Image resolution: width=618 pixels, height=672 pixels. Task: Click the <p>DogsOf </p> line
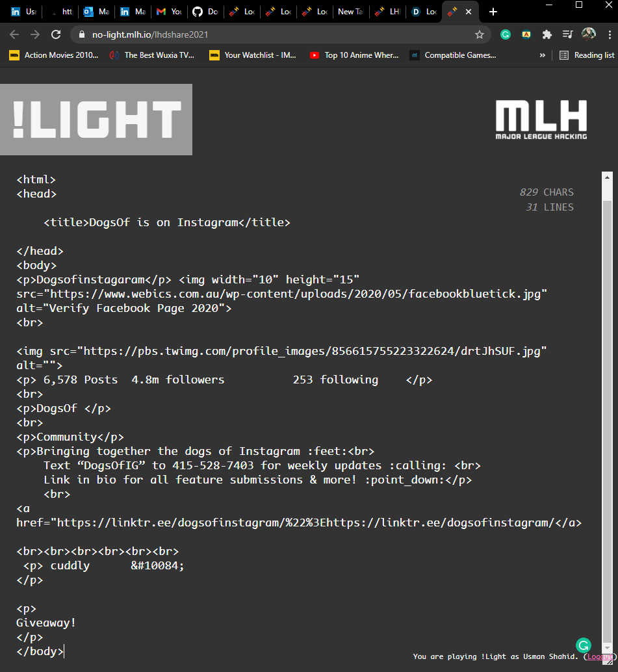tap(64, 408)
